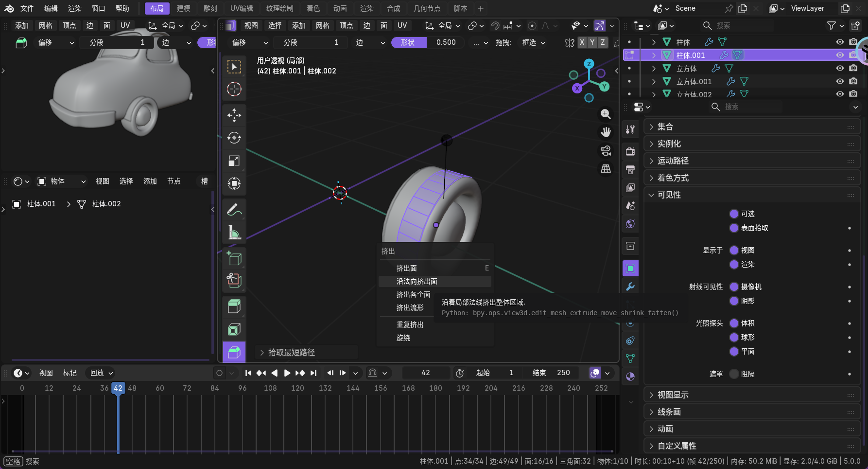Click the zoom magnifier viewport icon
Image resolution: width=868 pixels, height=469 pixels.
[606, 114]
